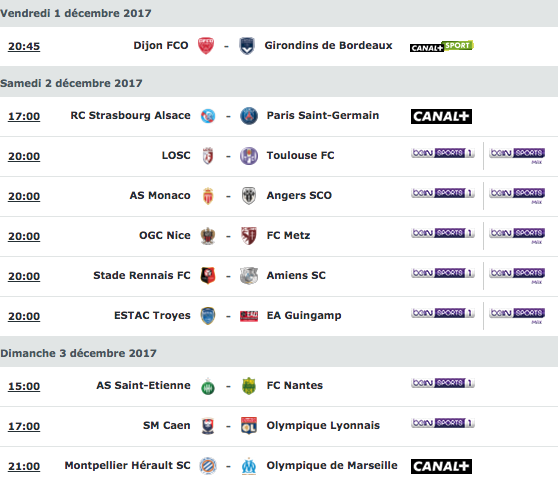Open the 17:00 Strasbourg match time link
The image size is (558, 485).
point(24,116)
